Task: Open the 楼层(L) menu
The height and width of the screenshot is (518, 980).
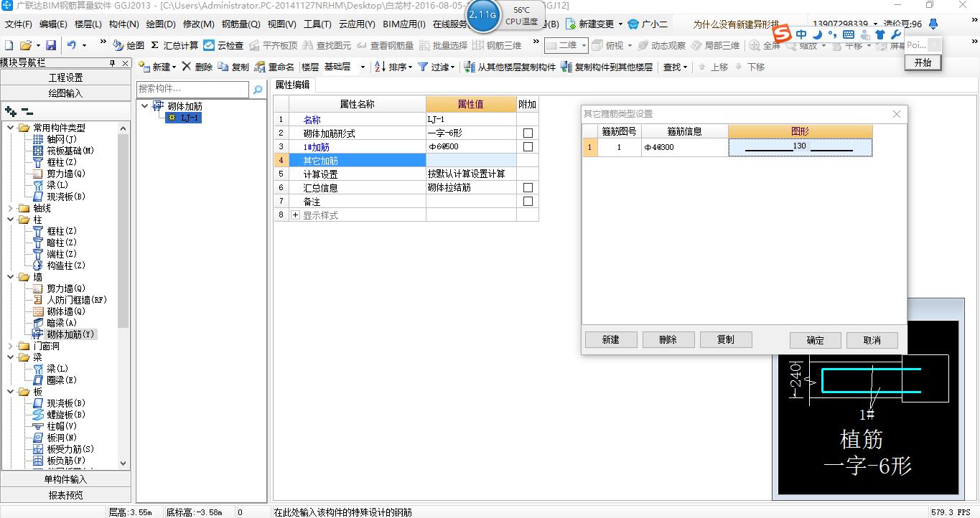Action: pyautogui.click(x=88, y=24)
